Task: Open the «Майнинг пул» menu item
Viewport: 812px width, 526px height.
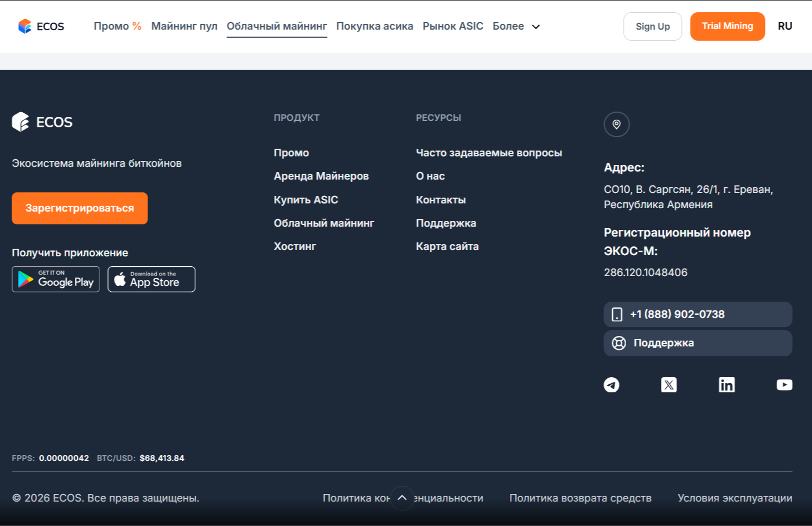Action: (184, 26)
